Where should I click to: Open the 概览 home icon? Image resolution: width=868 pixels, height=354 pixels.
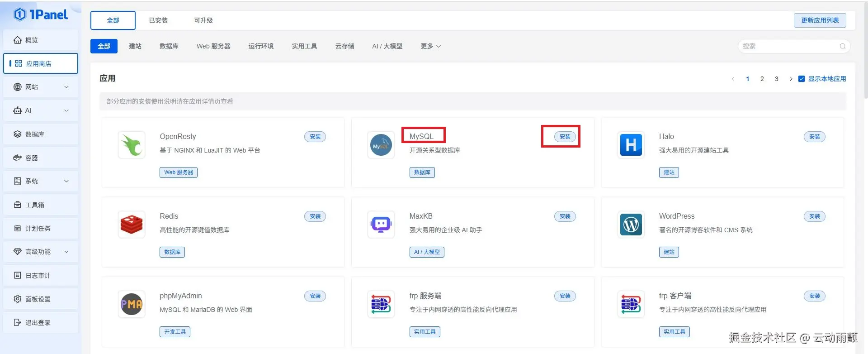click(18, 40)
